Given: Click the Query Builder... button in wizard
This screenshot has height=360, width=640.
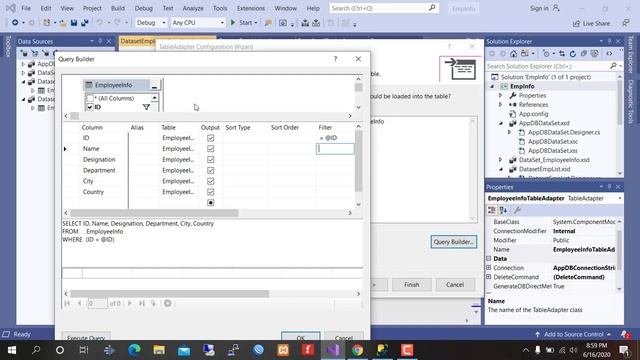Looking at the screenshot, I should tap(453, 242).
